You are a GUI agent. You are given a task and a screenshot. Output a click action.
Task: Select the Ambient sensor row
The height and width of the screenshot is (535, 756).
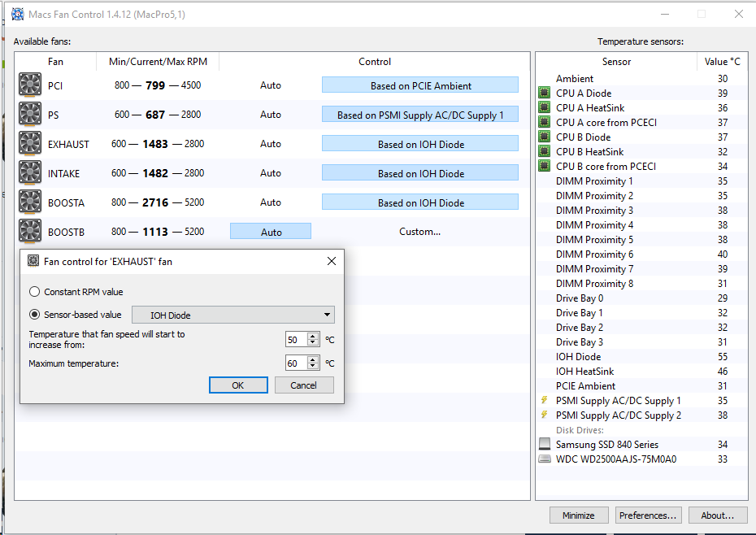(641, 78)
